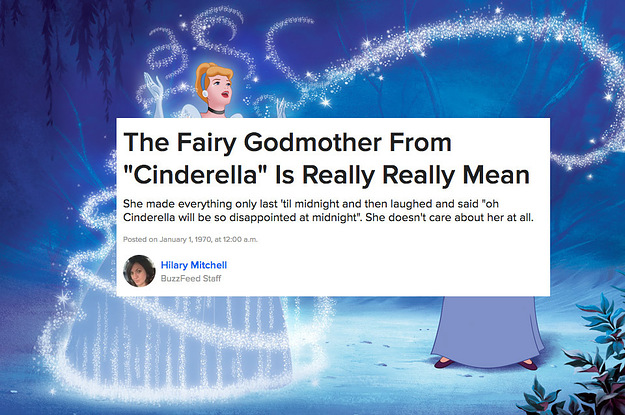Click Cinderella's raised gloved hand
The image size is (625, 415).
[x=155, y=91]
